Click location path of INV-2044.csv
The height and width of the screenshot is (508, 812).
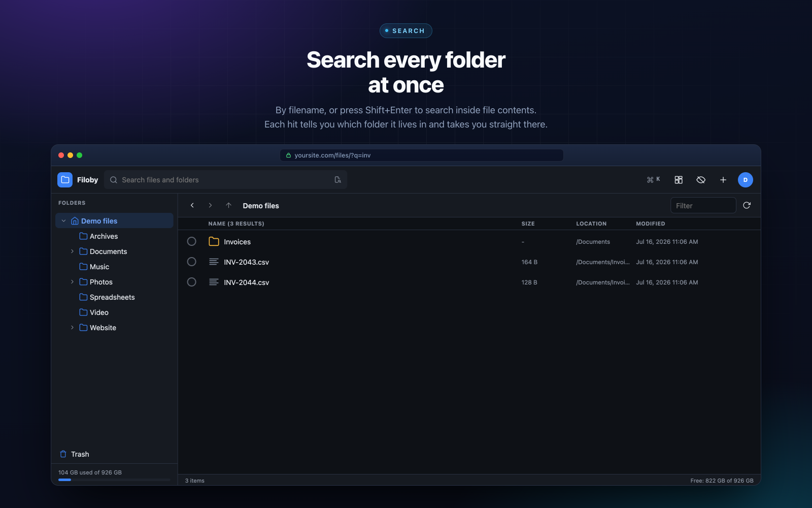(x=603, y=282)
